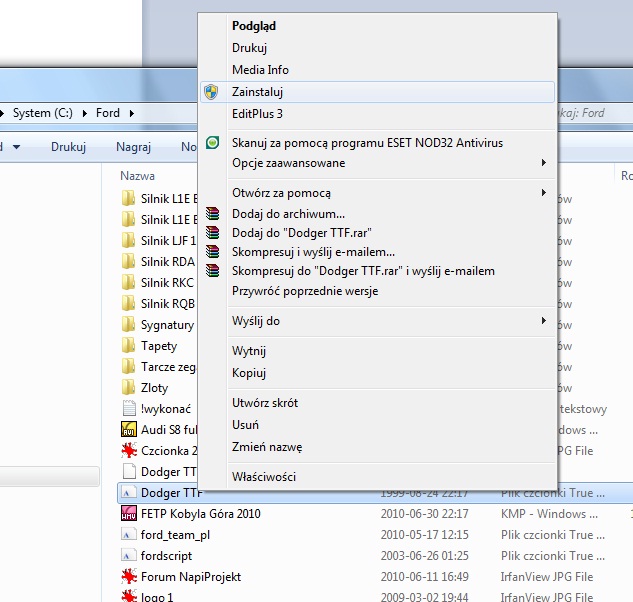Click WinRAR icon next to Dodaj do archiwum

tap(211, 214)
